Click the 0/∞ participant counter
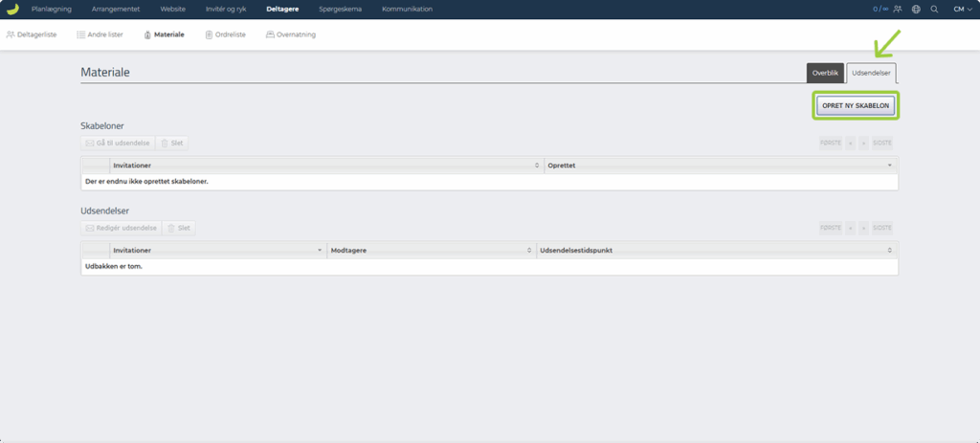The height and width of the screenshot is (443, 980). coord(880,10)
